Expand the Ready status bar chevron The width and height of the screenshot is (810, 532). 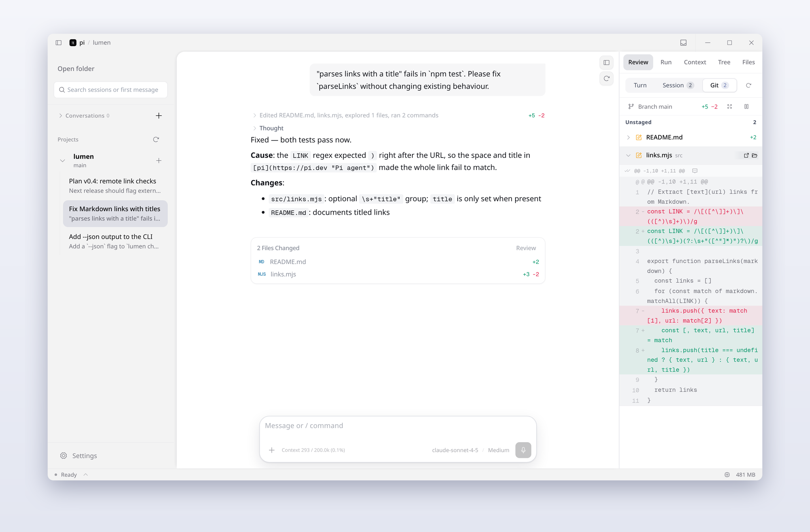tap(85, 475)
